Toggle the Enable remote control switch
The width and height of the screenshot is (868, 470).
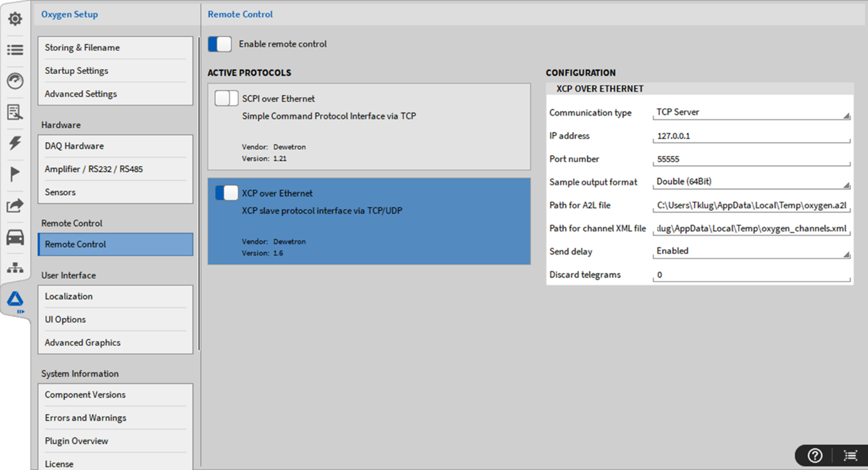220,44
